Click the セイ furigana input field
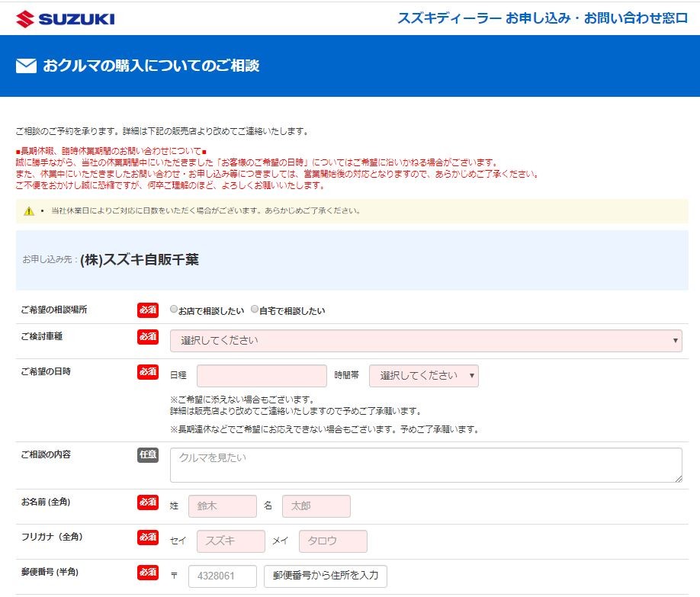This screenshot has width=700, height=597. pyautogui.click(x=231, y=541)
